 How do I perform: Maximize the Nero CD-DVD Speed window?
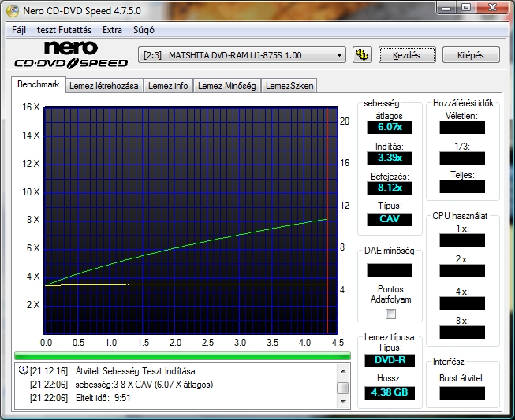pyautogui.click(x=466, y=8)
